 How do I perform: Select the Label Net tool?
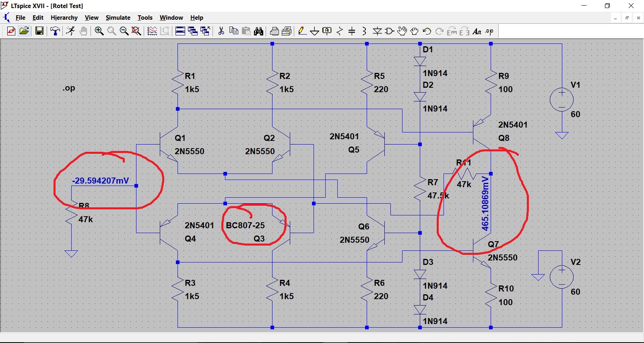327,31
